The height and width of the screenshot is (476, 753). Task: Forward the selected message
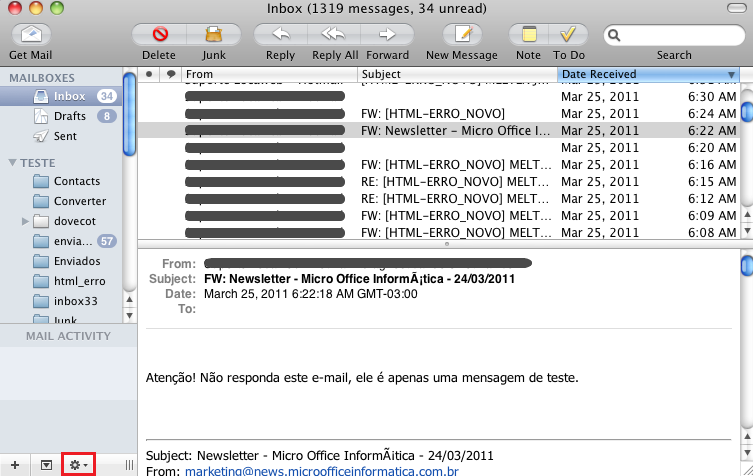pyautogui.click(x=387, y=35)
